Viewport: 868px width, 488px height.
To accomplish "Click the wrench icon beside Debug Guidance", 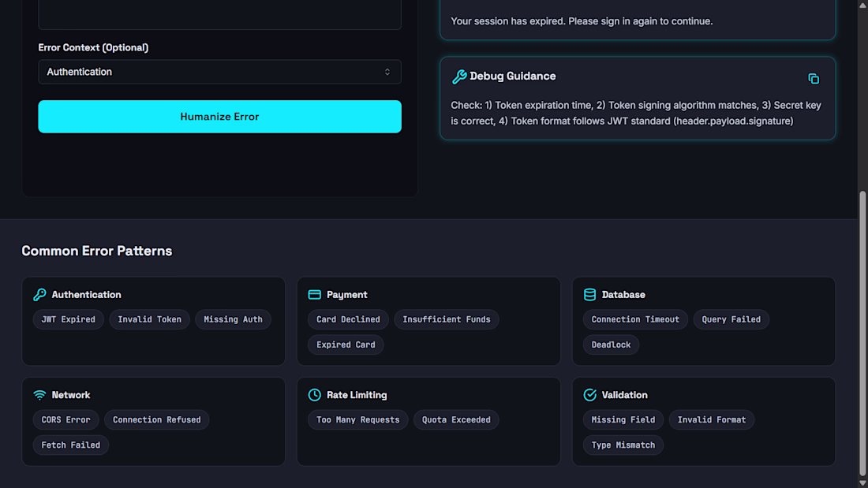I will 459,76.
